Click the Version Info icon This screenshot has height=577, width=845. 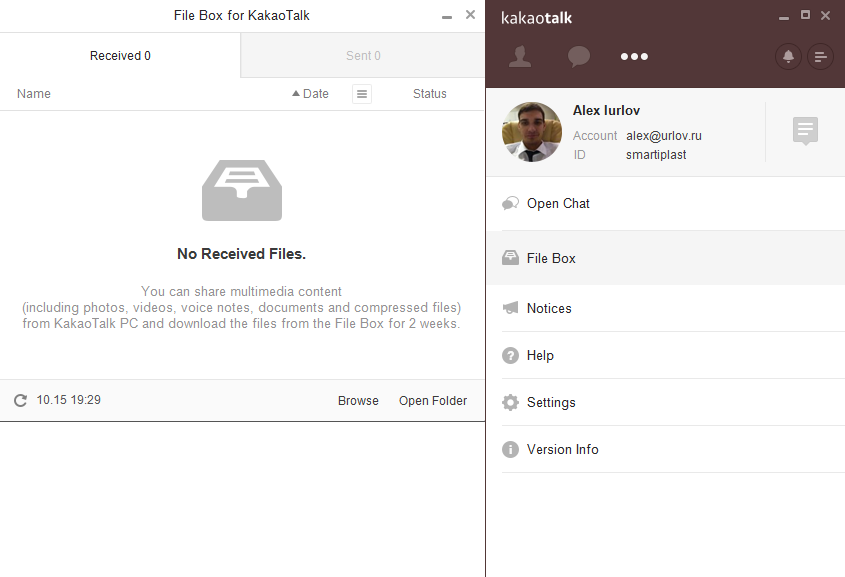point(510,449)
